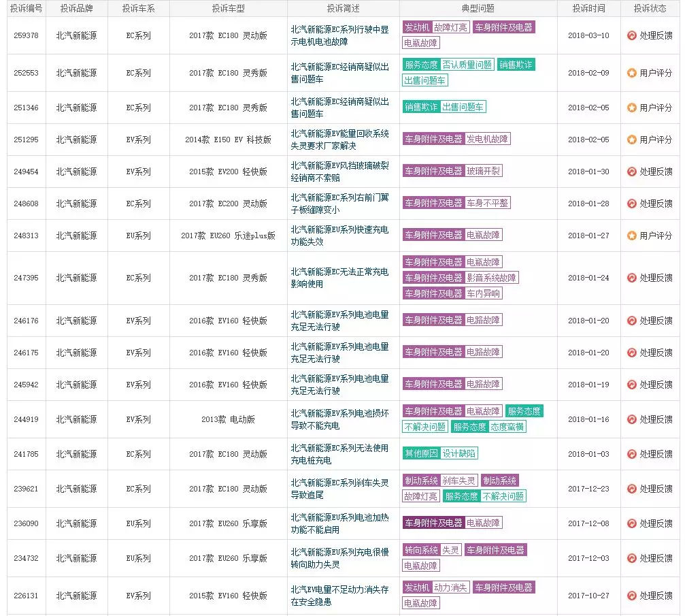Click the red 处理反馈 icon for complaint 259378
Viewport: 685px width, 616px height.
pyautogui.click(x=632, y=35)
